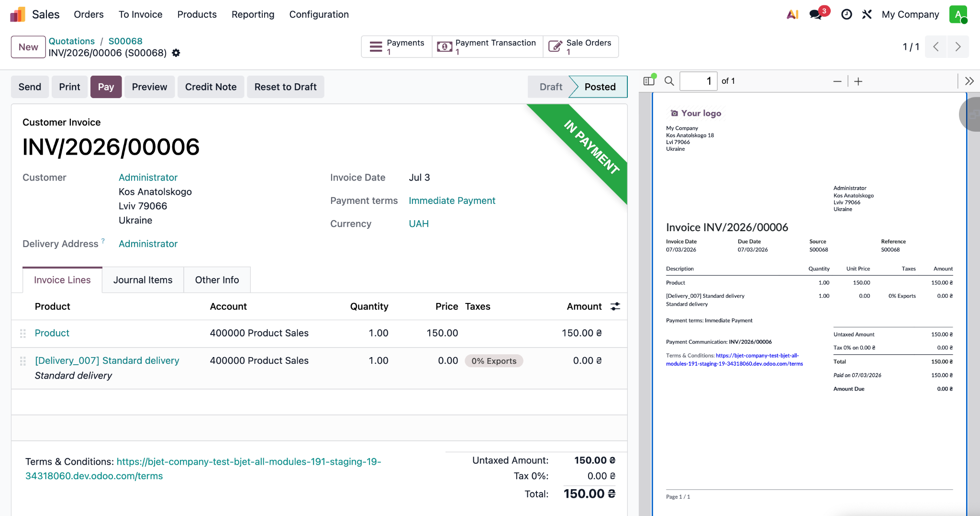Open the Orders menu
The image size is (980, 516).
click(89, 14)
